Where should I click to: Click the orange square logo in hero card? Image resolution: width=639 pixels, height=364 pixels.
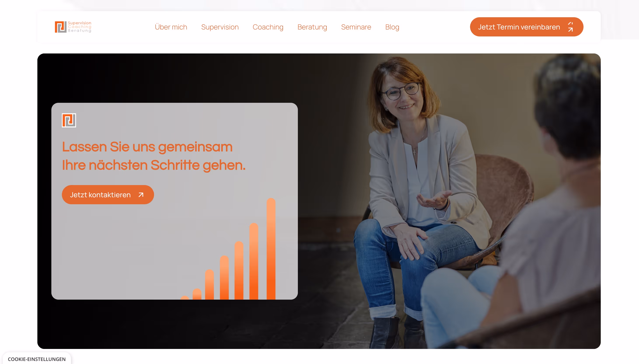point(69,120)
